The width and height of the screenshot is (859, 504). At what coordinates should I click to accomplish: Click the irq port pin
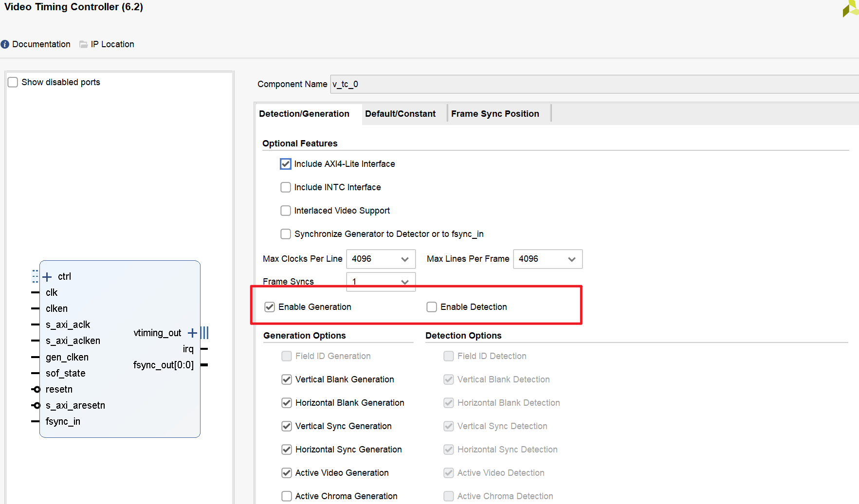[x=204, y=349]
